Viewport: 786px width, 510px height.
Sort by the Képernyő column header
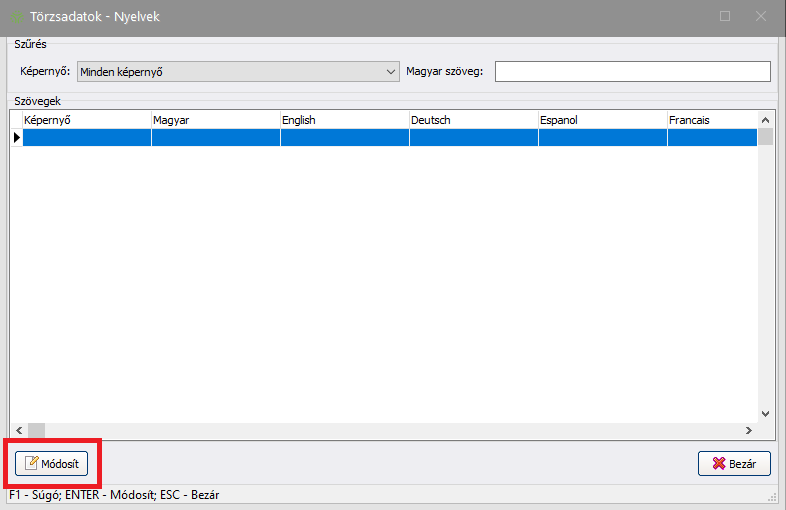(x=87, y=120)
